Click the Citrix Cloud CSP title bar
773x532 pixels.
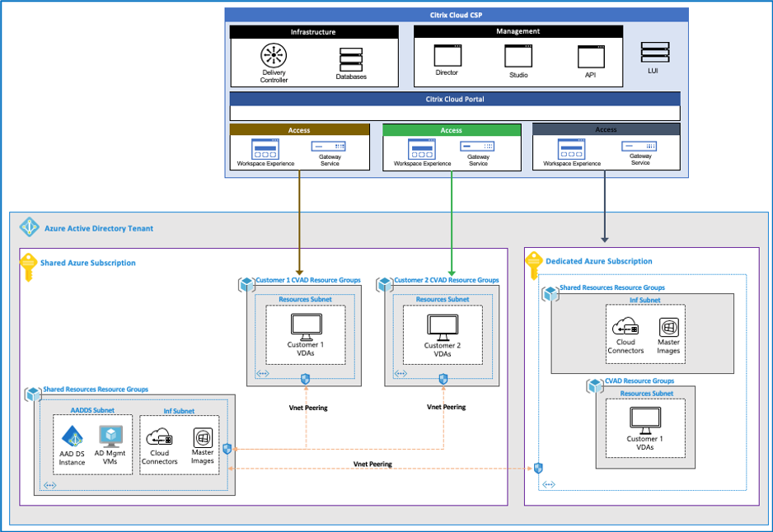[457, 14]
